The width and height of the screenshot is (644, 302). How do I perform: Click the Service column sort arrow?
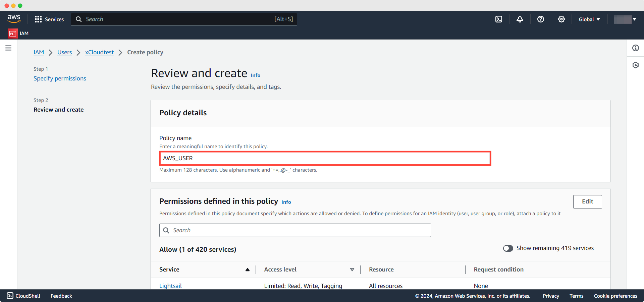tap(248, 269)
